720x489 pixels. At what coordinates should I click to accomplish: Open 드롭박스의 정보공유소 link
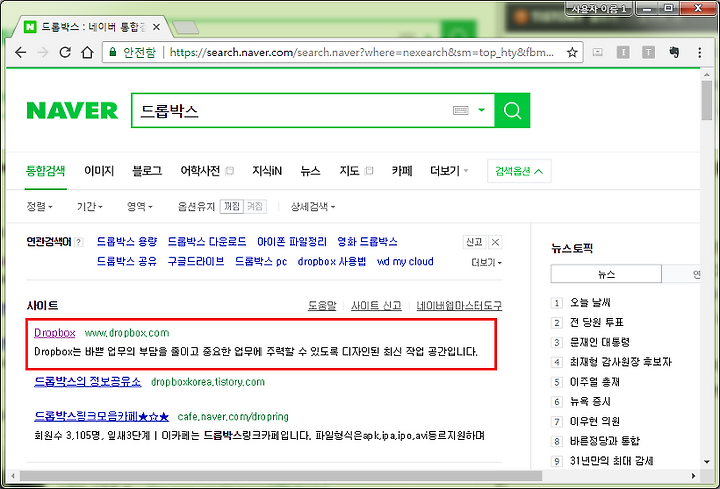click(x=88, y=382)
